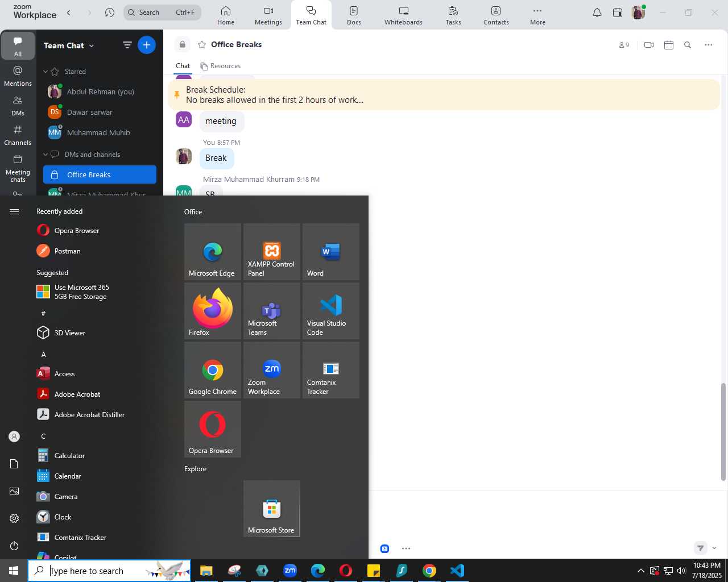View channel members count 9

click(x=624, y=45)
